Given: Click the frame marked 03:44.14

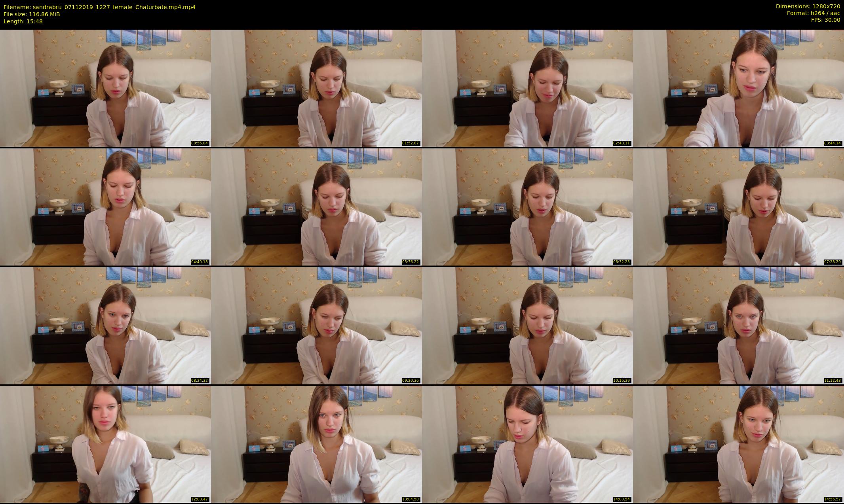Looking at the screenshot, I should (738, 88).
